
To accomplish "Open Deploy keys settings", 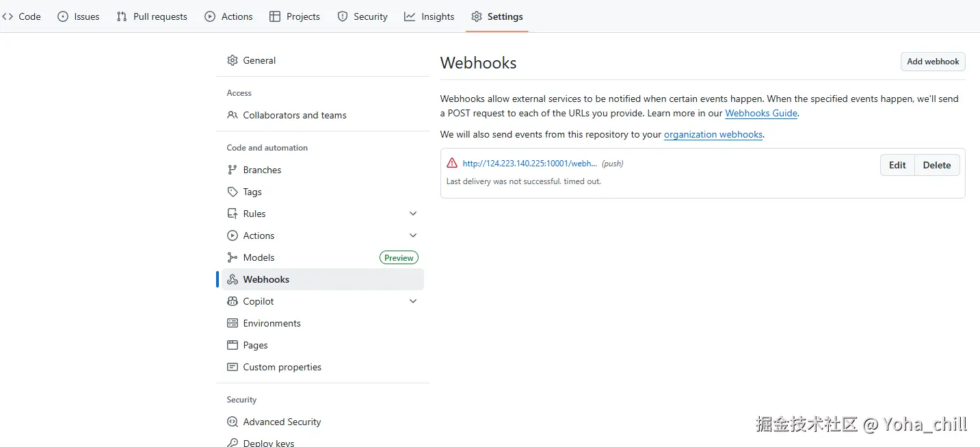I will (x=269, y=443).
